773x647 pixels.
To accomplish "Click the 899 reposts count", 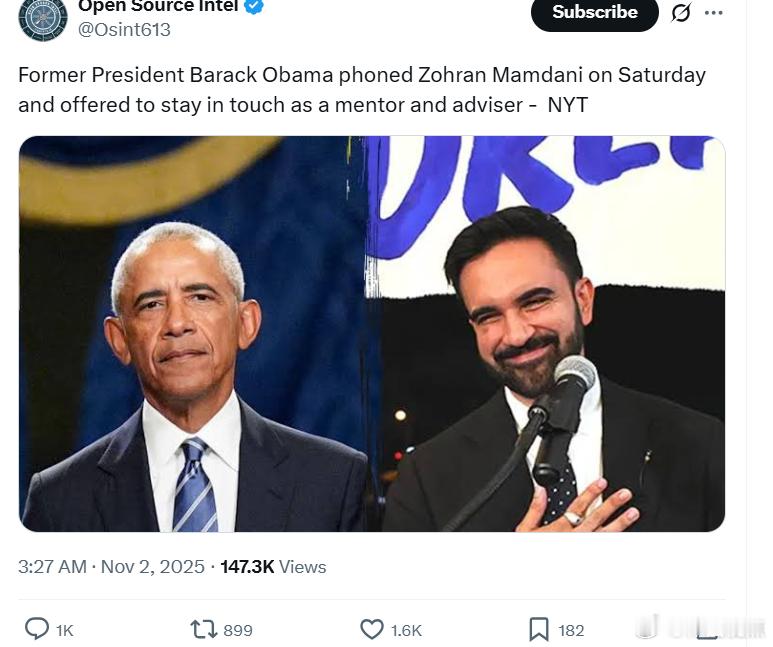I will tap(238, 630).
